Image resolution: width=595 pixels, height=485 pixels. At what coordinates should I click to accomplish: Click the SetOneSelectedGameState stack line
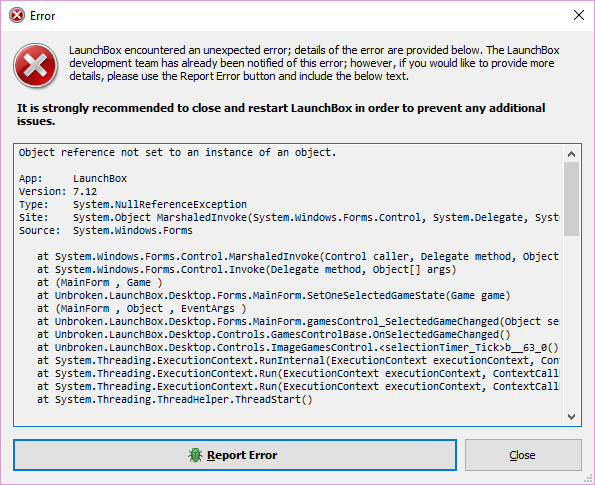click(x=274, y=296)
